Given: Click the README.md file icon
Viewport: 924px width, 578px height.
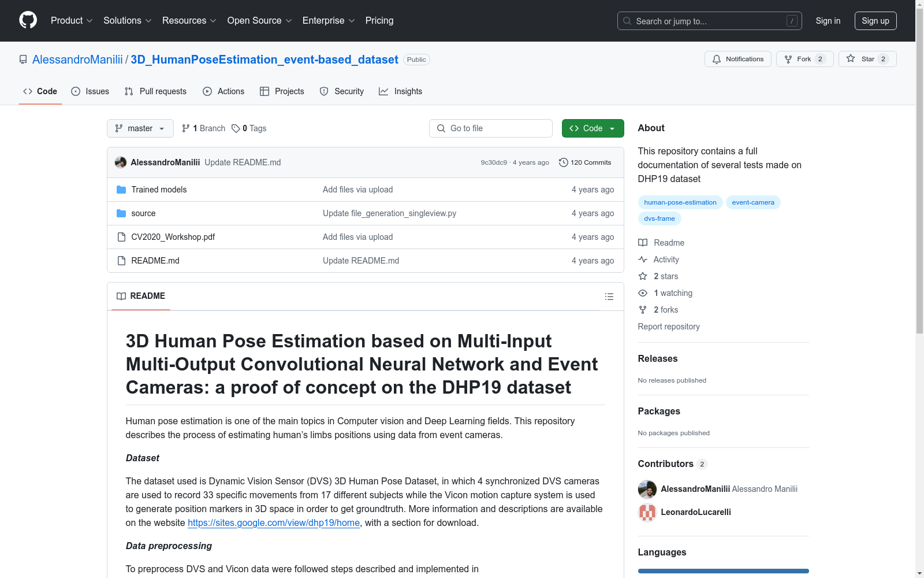Looking at the screenshot, I should pyautogui.click(x=121, y=261).
